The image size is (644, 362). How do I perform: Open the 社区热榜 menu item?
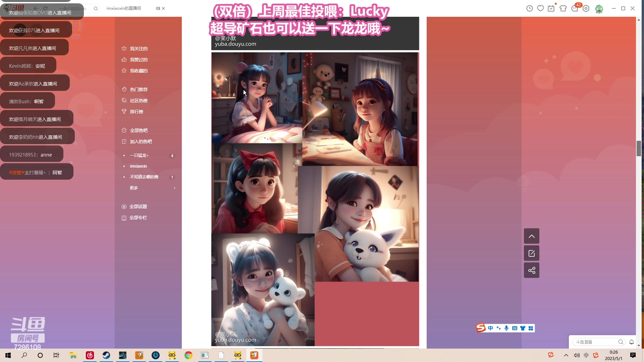[139, 100]
